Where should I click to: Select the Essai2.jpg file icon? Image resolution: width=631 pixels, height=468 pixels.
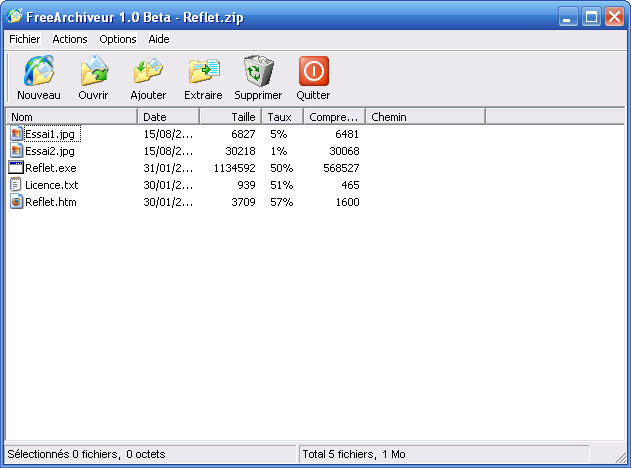pyautogui.click(x=16, y=151)
